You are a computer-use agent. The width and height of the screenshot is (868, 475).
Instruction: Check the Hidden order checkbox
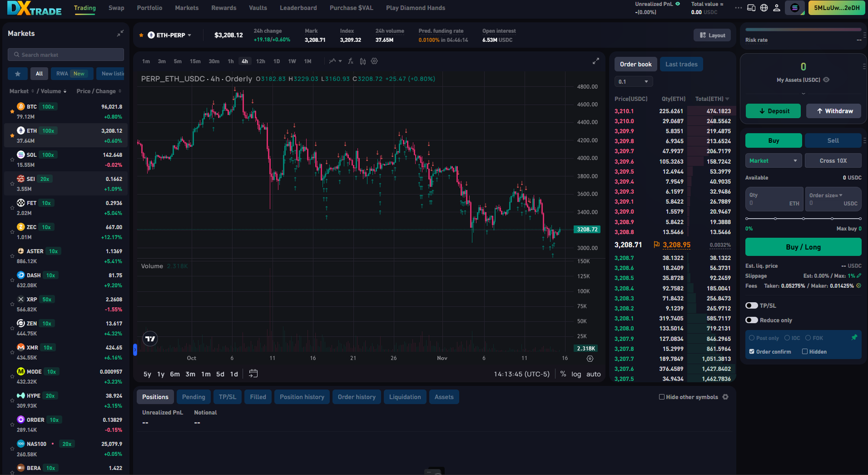point(805,352)
